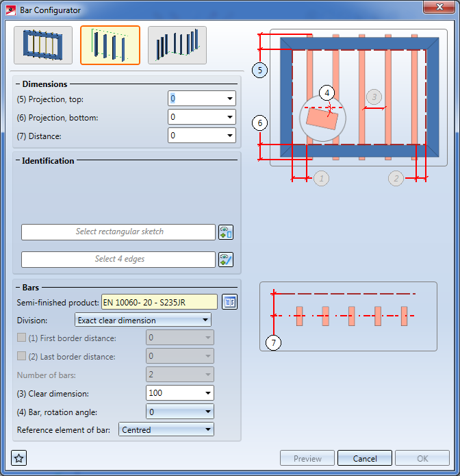Click the select rectangular sketch picker icon
This screenshot has height=476, width=460.
coord(226,232)
